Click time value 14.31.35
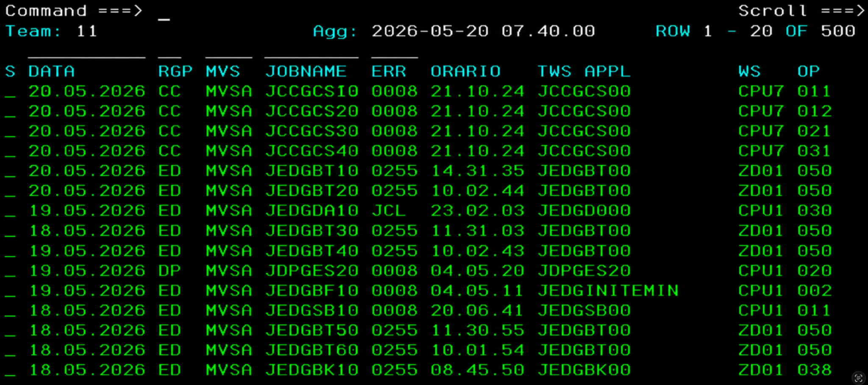The image size is (868, 385). point(478,171)
